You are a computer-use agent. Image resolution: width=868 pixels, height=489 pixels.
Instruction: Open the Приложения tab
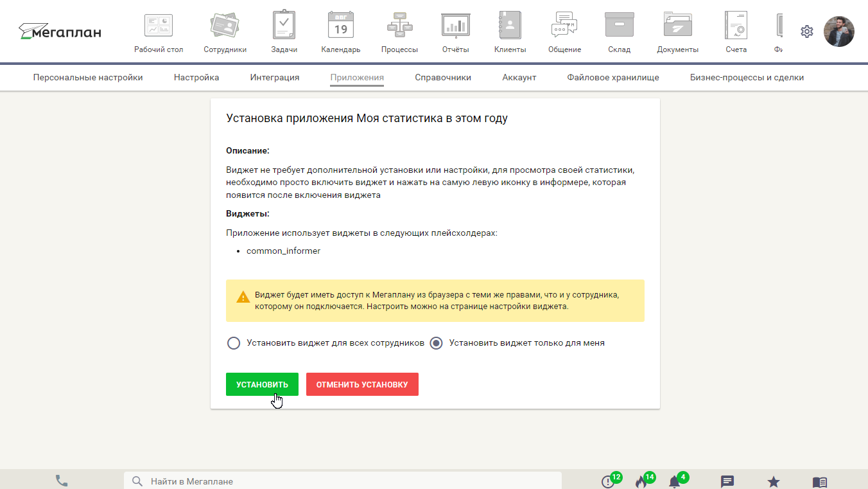(357, 78)
